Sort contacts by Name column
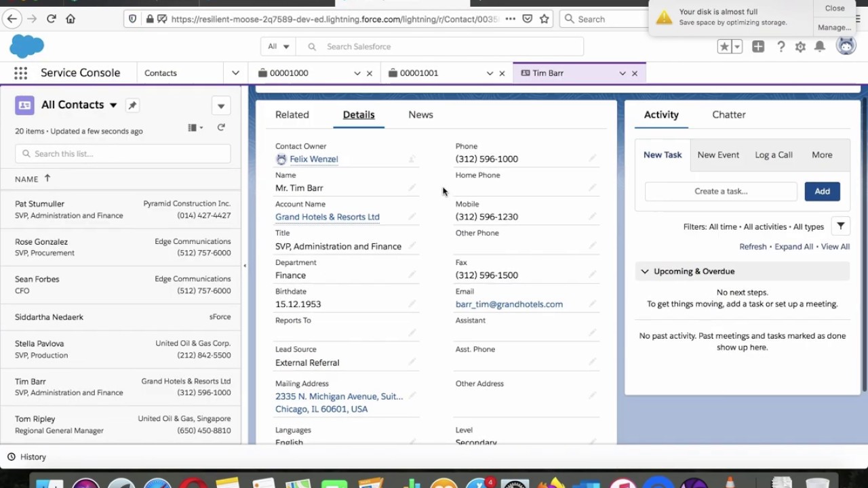This screenshot has height=488, width=868. [33, 179]
